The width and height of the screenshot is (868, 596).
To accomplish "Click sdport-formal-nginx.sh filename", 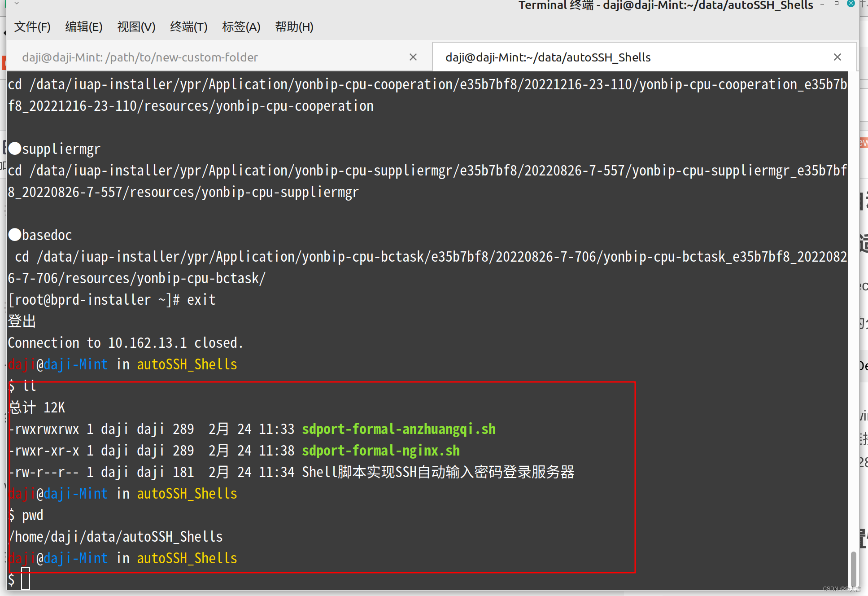I will pyautogui.click(x=381, y=451).
